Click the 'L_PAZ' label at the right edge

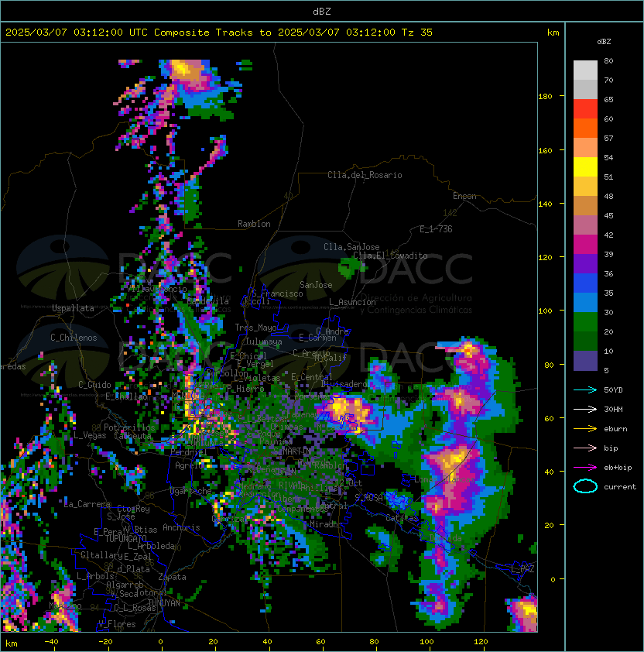pos(522,568)
